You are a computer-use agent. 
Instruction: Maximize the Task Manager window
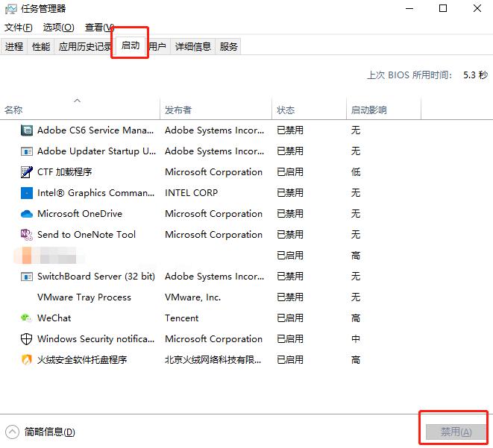tap(443, 9)
